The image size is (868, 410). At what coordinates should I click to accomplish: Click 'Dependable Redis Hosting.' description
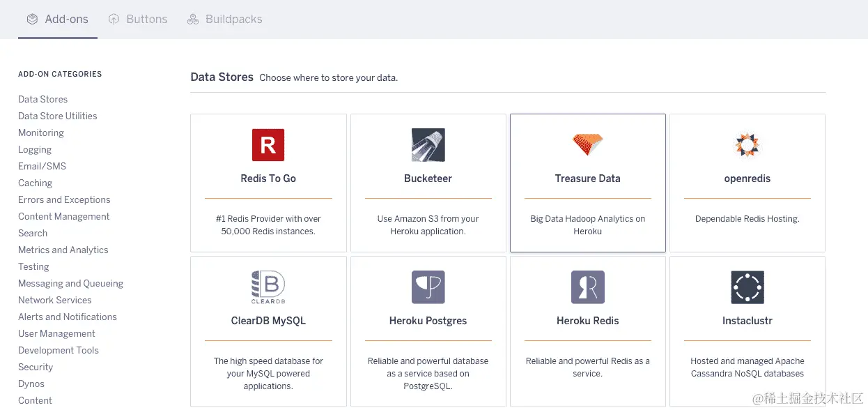(747, 219)
